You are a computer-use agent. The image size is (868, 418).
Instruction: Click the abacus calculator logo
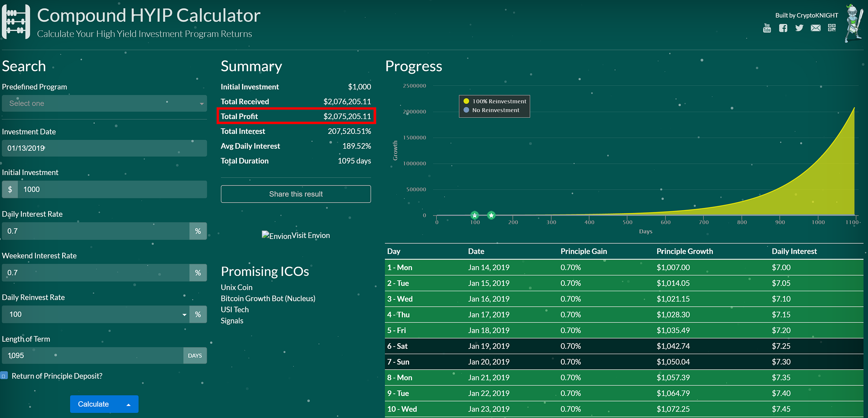[x=16, y=22]
